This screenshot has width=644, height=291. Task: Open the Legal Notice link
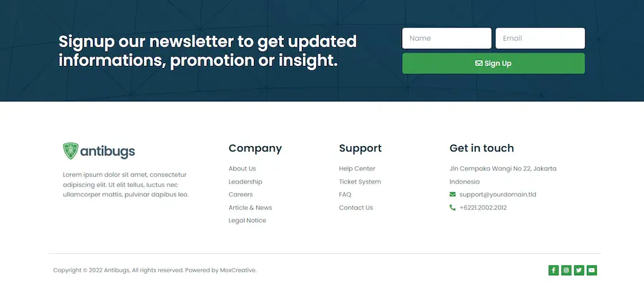tap(248, 220)
